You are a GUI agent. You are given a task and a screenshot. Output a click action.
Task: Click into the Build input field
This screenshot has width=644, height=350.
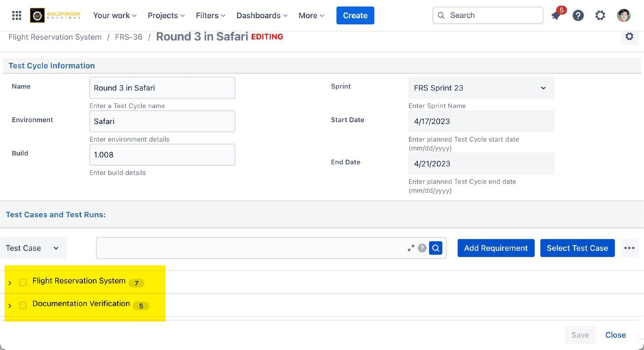pyautogui.click(x=162, y=155)
